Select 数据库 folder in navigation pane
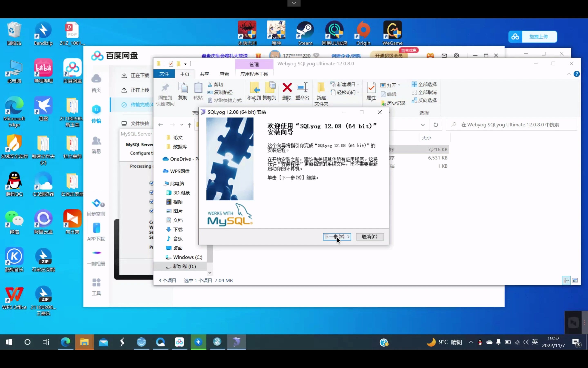 [180, 147]
